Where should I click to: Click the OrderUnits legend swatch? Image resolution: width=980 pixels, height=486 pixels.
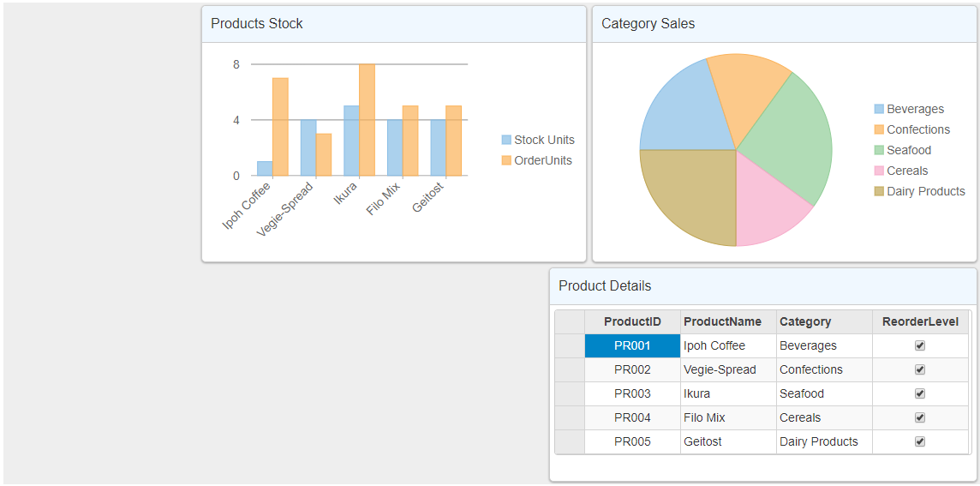(506, 160)
